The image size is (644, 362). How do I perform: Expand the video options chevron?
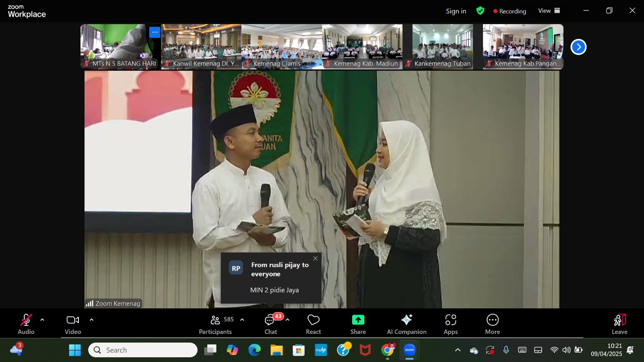91,320
